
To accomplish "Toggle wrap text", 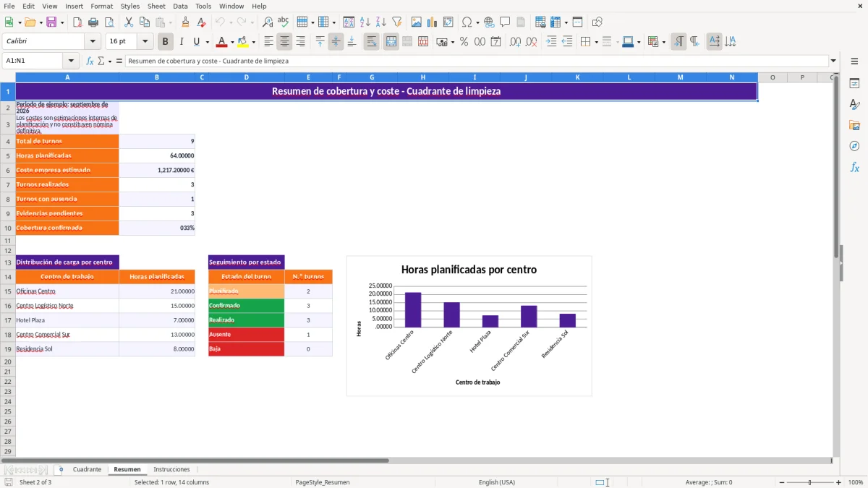I will point(371,42).
